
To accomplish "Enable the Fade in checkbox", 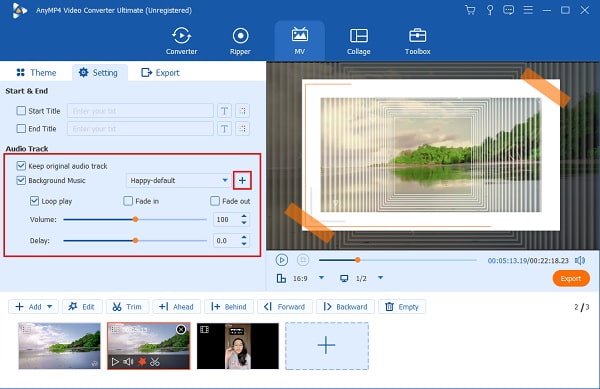I will (x=128, y=201).
